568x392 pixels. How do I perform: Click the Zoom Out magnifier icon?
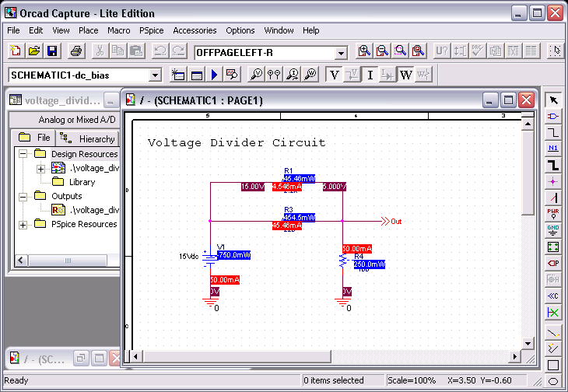coord(382,51)
